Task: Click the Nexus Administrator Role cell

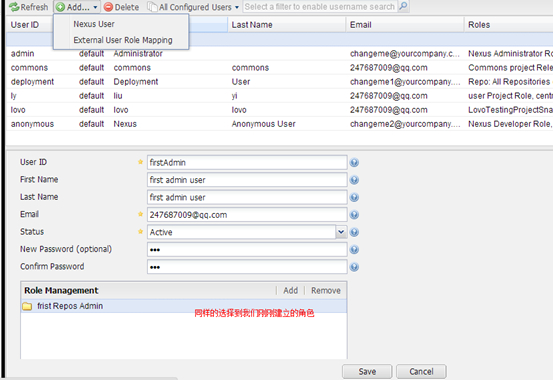Action: click(510, 54)
